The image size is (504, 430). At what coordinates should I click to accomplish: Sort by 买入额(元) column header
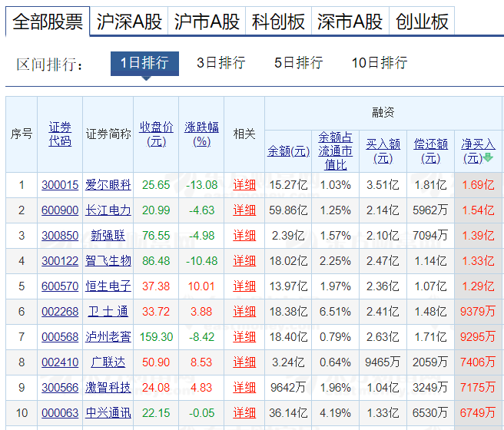point(383,150)
